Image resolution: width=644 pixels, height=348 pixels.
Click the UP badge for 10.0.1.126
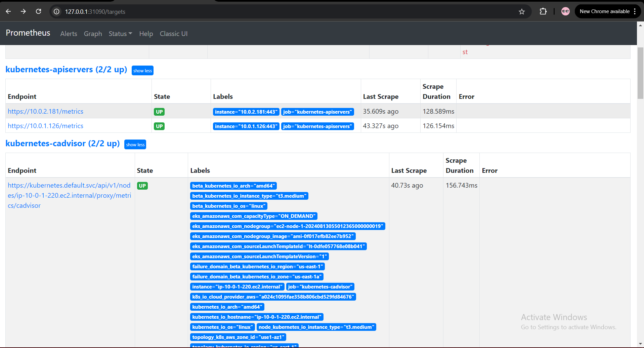click(x=159, y=126)
